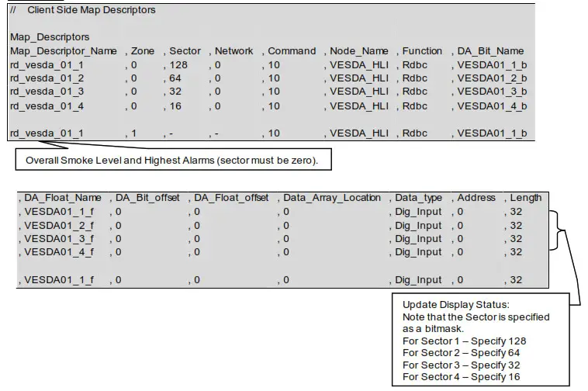Select the "Network" column header
The height and width of the screenshot is (391, 588).
click(x=234, y=51)
